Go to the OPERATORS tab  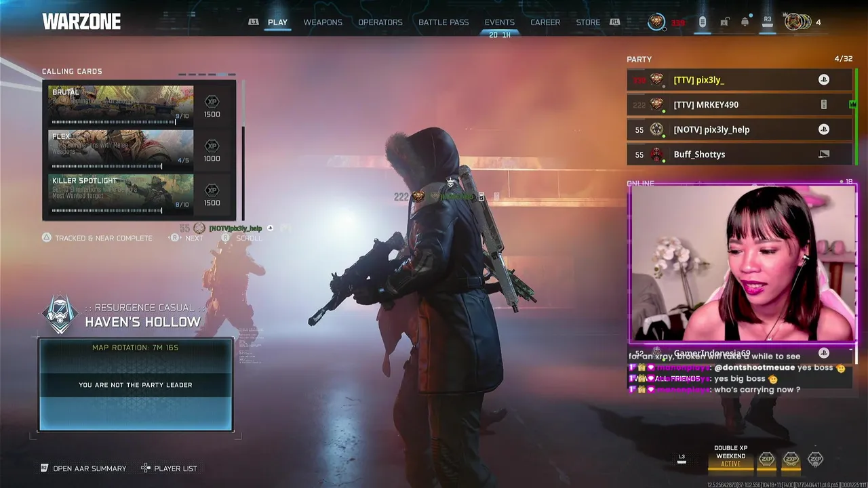coord(380,22)
